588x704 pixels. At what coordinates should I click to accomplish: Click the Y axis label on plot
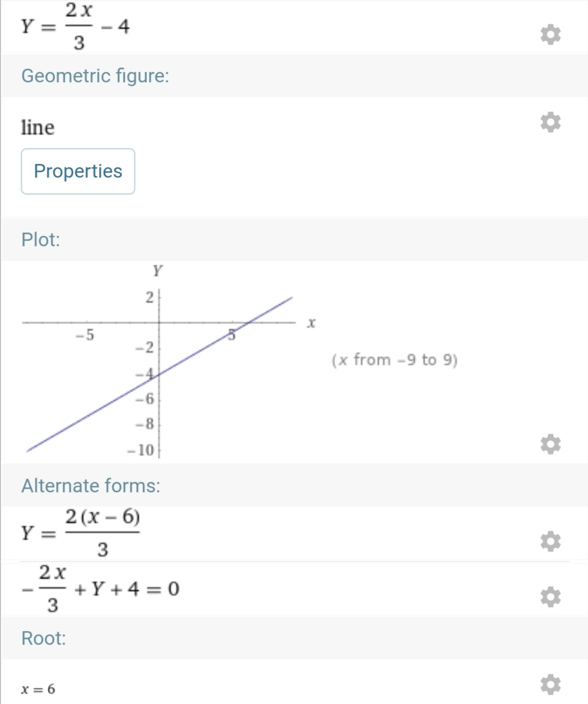[158, 271]
